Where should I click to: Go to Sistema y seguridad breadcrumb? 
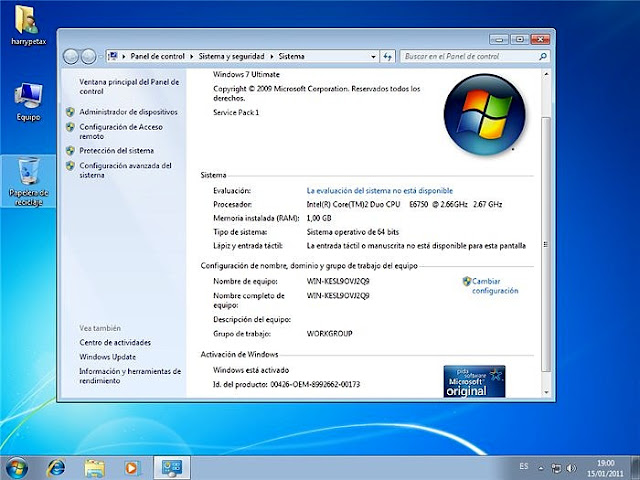tap(231, 56)
